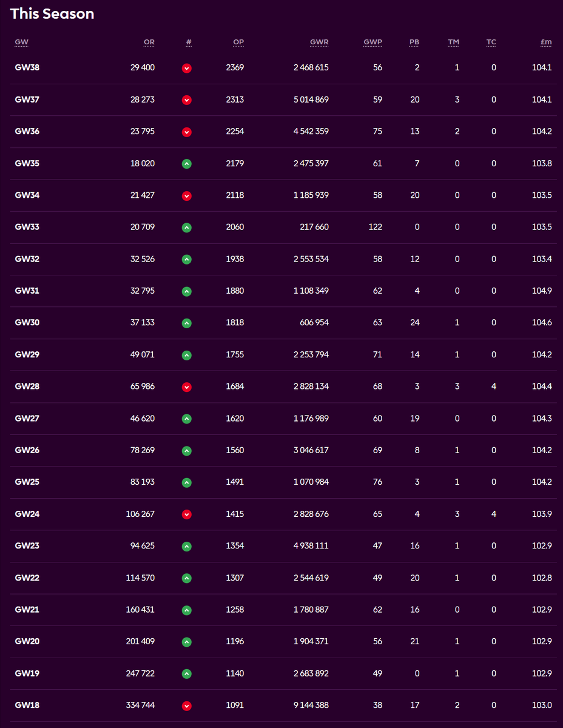
Task: Click the green up arrow in GW27 row
Action: tap(187, 419)
